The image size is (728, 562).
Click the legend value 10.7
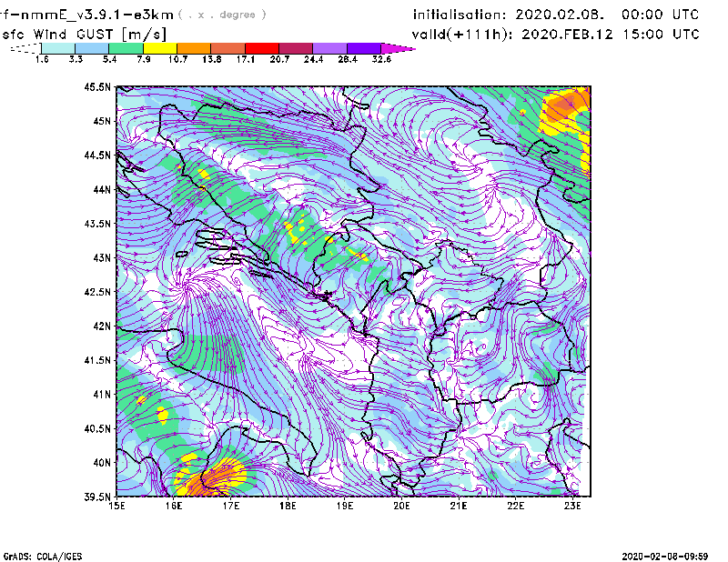[177, 59]
